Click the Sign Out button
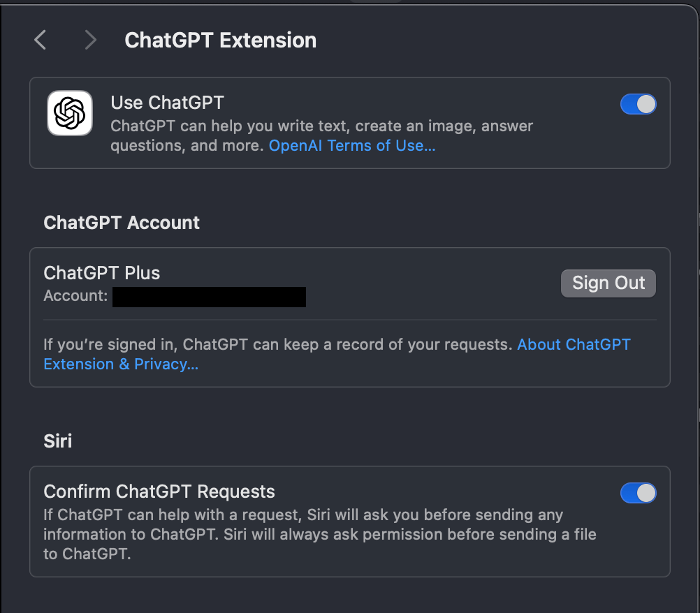700x613 pixels. 608,283
